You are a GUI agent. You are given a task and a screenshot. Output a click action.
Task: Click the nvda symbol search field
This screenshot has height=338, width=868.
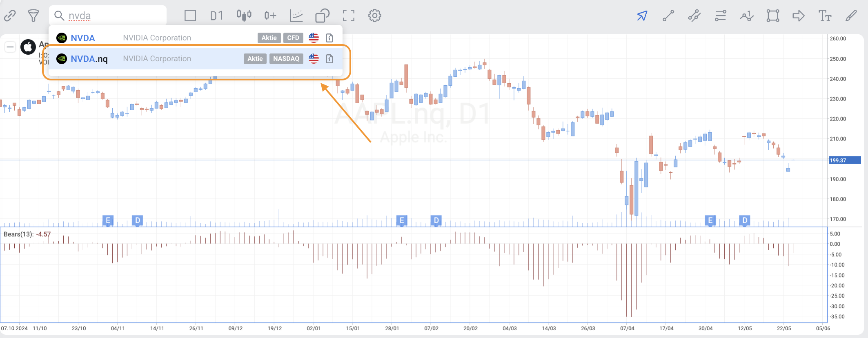click(108, 16)
